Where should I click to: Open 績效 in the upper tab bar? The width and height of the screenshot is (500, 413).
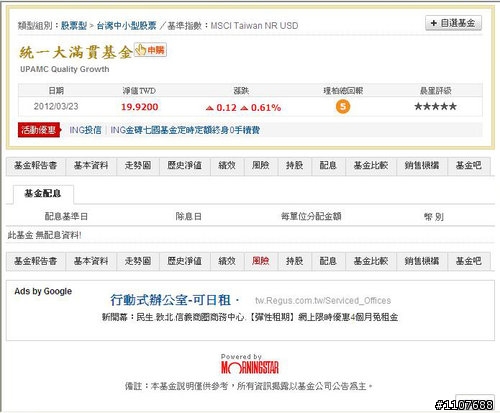(227, 165)
